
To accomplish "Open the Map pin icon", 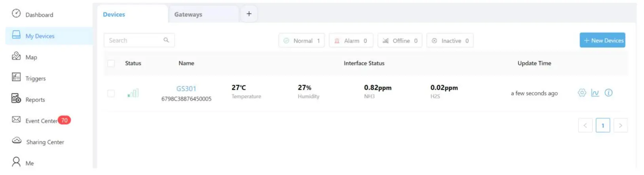I will [16, 56].
